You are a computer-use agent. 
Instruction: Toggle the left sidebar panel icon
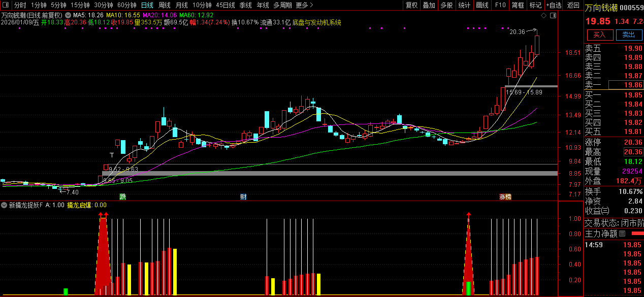coord(5,5)
